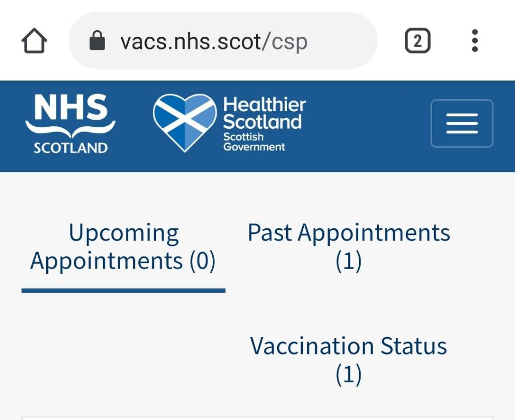This screenshot has height=420, width=515.
Task: Select the Upcoming Appointments (0) tab
Action: [123, 247]
